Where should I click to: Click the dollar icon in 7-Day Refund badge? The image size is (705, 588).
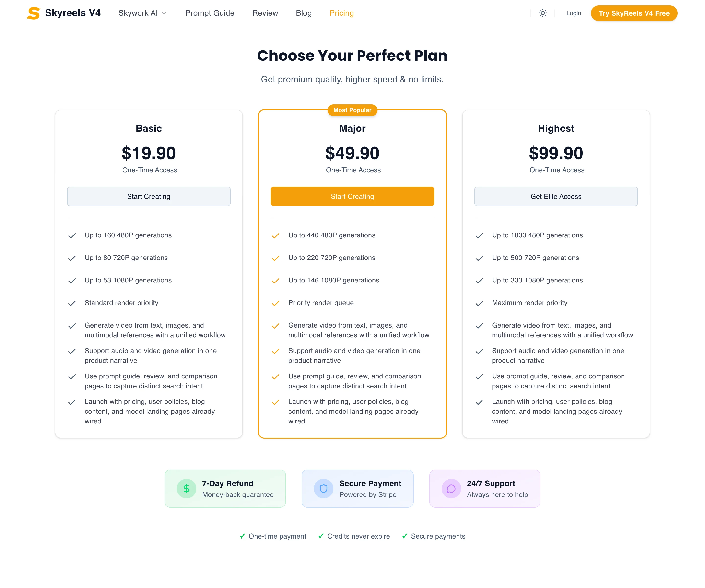tap(186, 489)
